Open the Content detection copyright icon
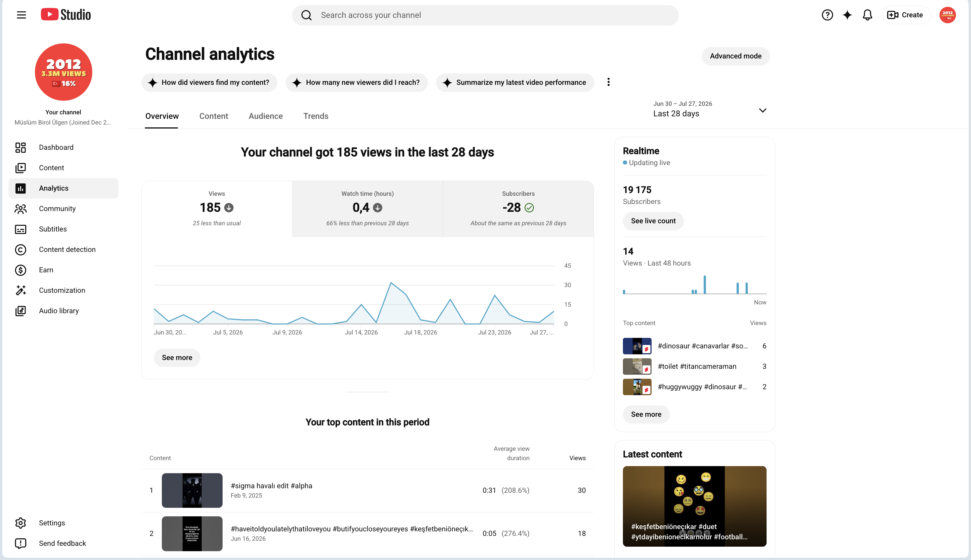Image resolution: width=971 pixels, height=560 pixels. (x=20, y=250)
